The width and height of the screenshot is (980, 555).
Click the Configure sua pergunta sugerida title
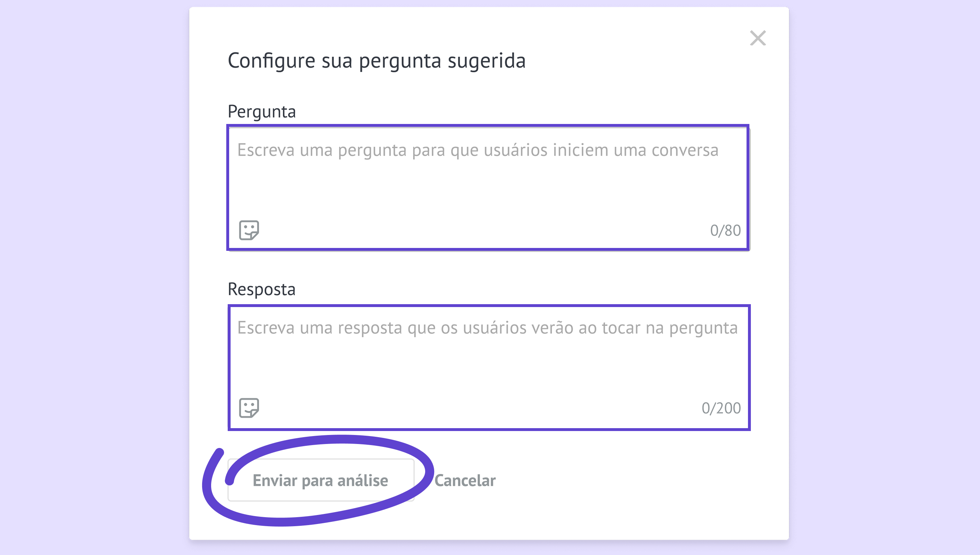click(x=377, y=61)
